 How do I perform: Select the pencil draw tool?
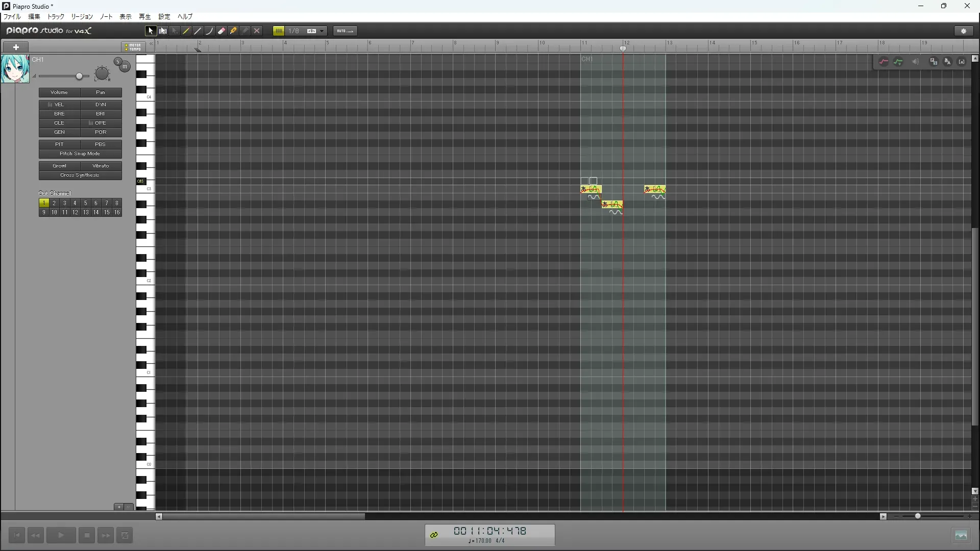pyautogui.click(x=186, y=31)
